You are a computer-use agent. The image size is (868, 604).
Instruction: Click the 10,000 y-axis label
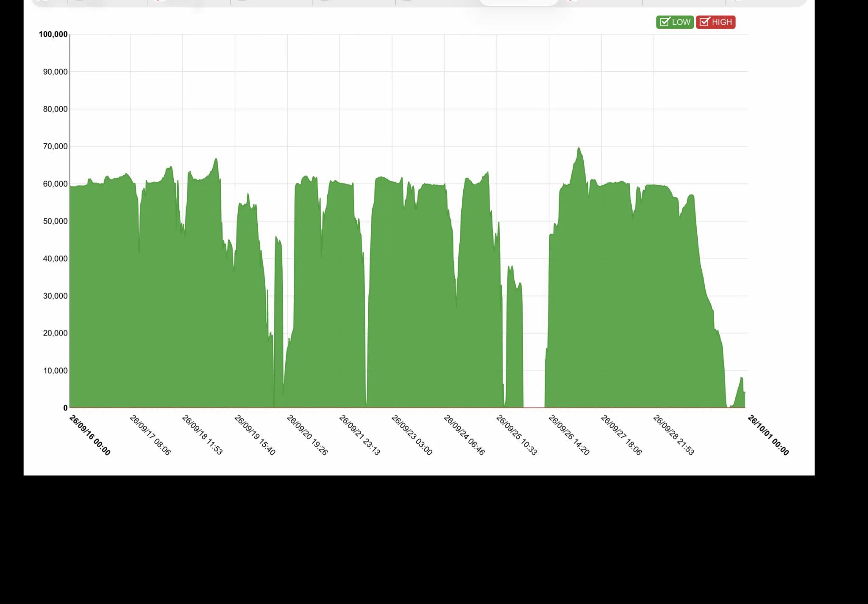click(x=55, y=370)
